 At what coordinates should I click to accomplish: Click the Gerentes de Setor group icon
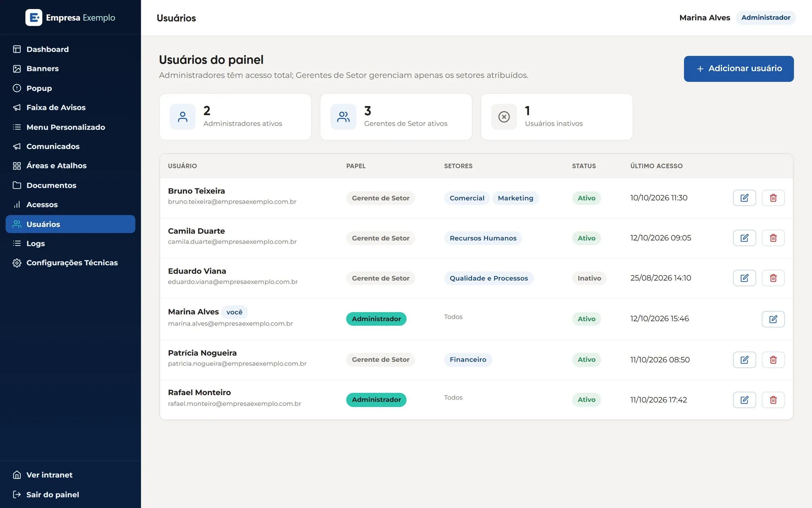pyautogui.click(x=343, y=117)
